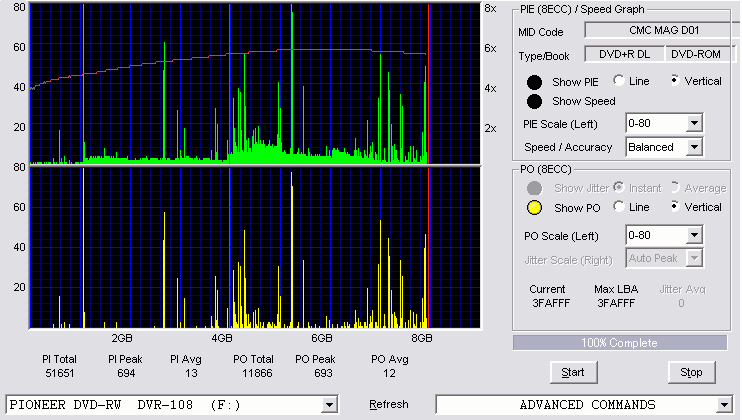Click the MID Code label
742x420 pixels.
click(x=541, y=32)
